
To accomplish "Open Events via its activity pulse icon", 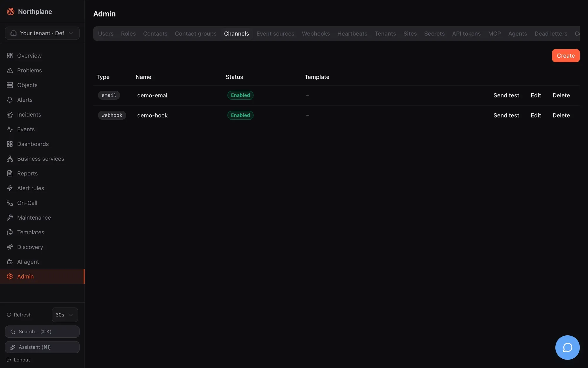I will [x=10, y=129].
